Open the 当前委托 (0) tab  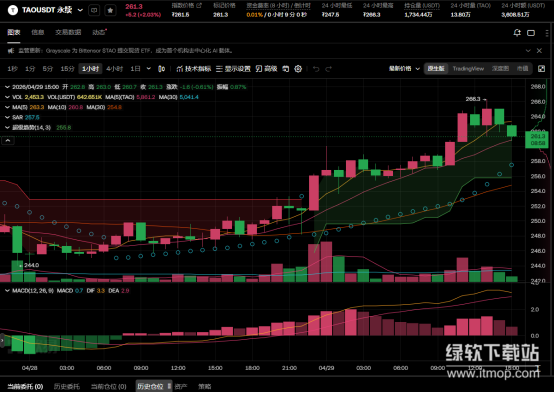tap(25, 386)
